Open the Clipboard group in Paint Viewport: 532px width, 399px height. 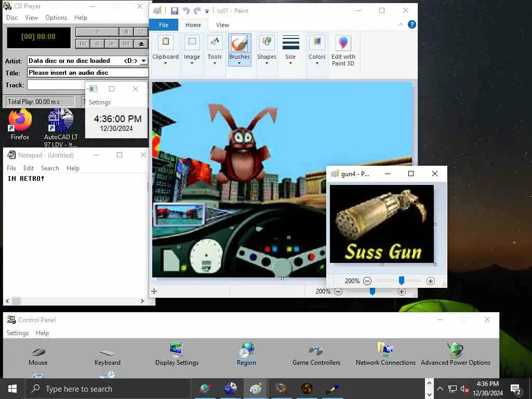(166, 50)
